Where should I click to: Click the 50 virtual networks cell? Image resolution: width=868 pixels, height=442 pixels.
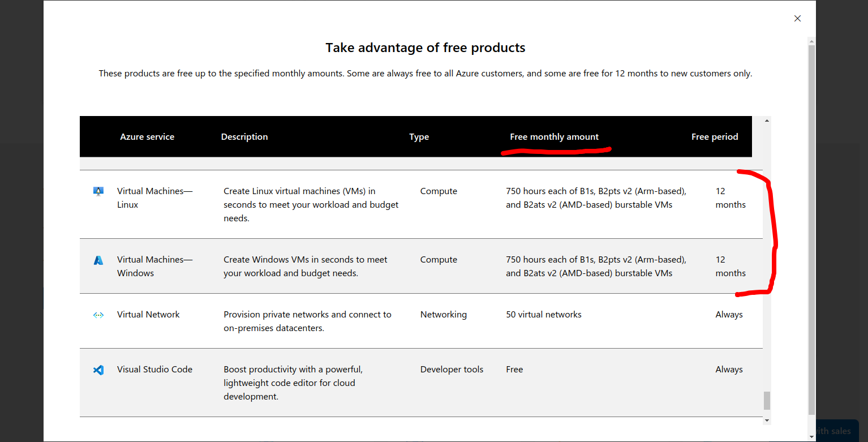[544, 315]
